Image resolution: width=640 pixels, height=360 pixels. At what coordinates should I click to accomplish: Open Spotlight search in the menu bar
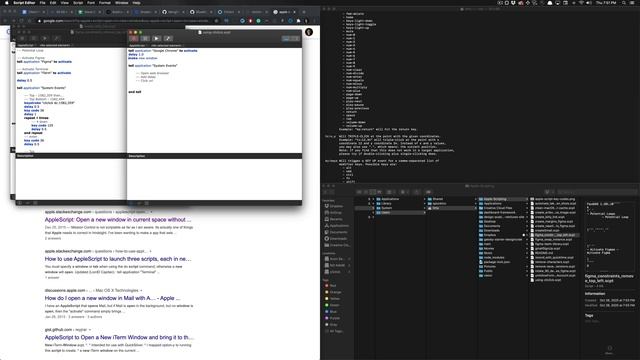623,2
